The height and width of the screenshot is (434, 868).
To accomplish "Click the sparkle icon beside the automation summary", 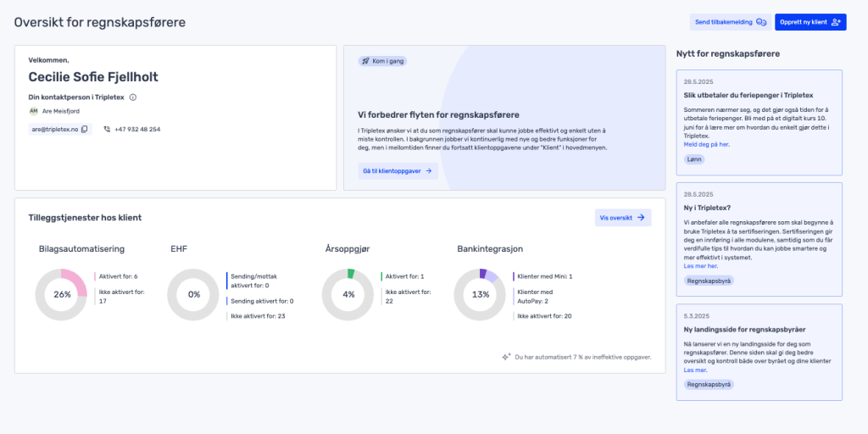I will [x=506, y=357].
